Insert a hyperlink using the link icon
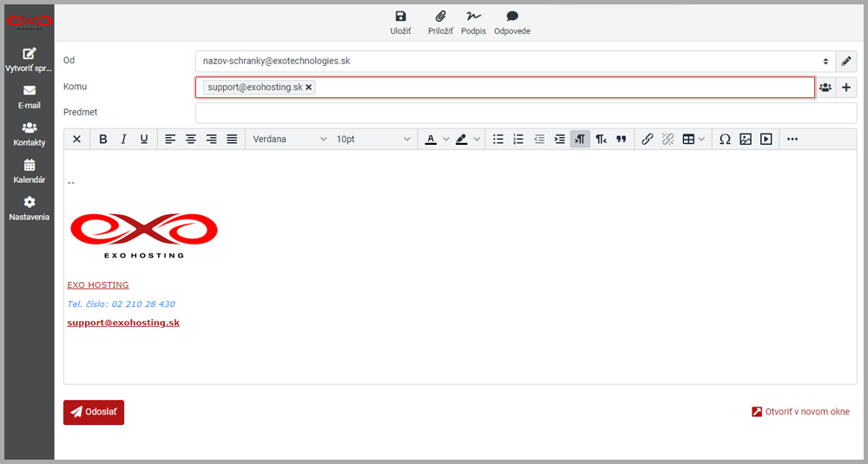 (647, 139)
